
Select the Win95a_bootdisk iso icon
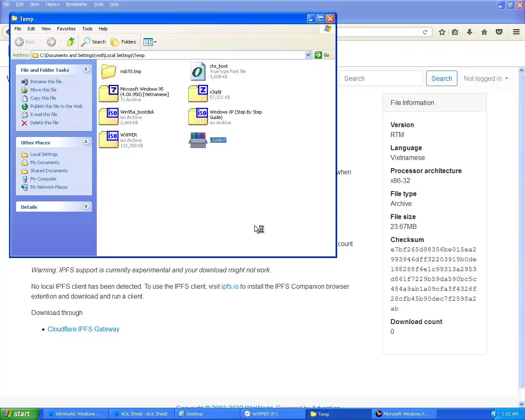[109, 117]
